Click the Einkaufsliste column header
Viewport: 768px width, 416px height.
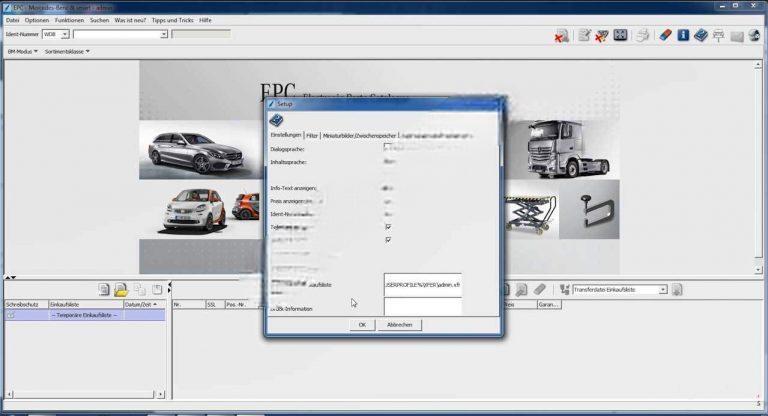tap(86, 304)
